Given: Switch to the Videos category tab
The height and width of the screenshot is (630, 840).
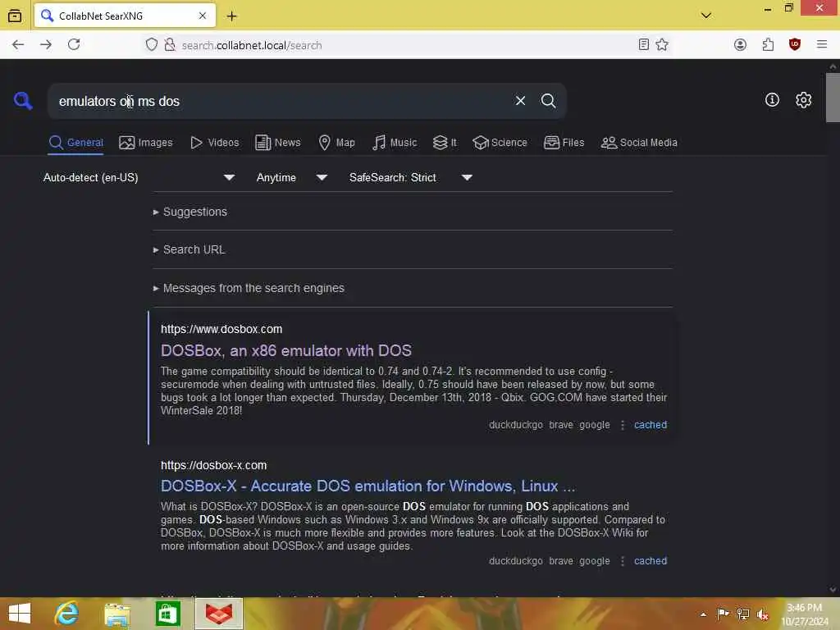Looking at the screenshot, I should [x=215, y=143].
